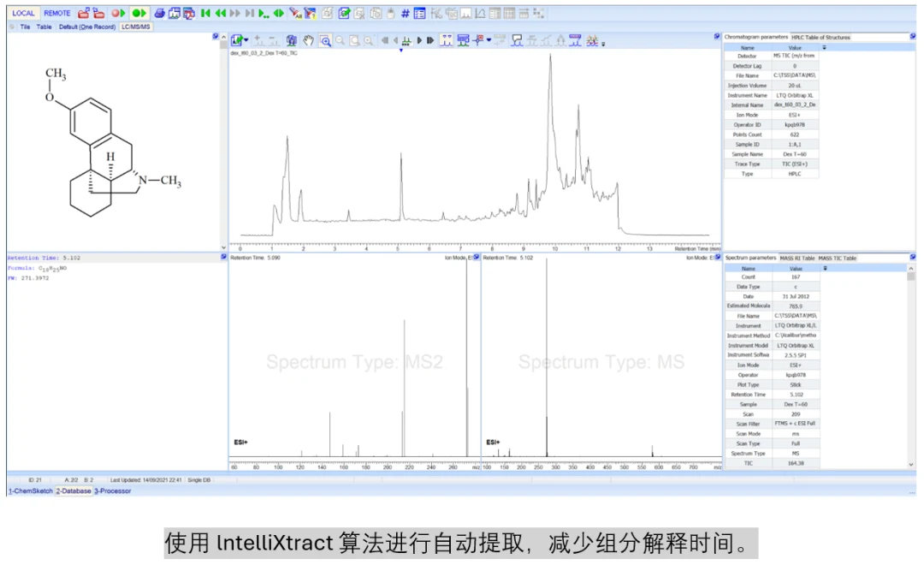The width and height of the screenshot is (924, 565).
Task: Click the Retention Time: 5.102 text in structure panel
Action: [44, 258]
